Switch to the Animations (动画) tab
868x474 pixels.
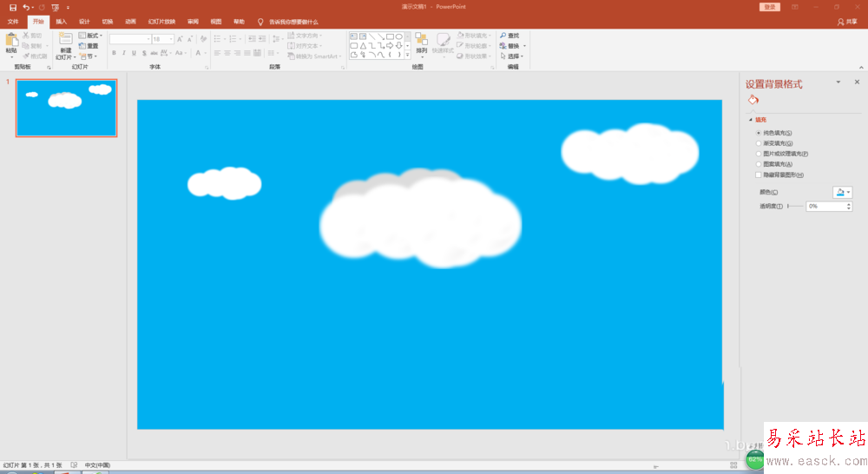(x=131, y=23)
